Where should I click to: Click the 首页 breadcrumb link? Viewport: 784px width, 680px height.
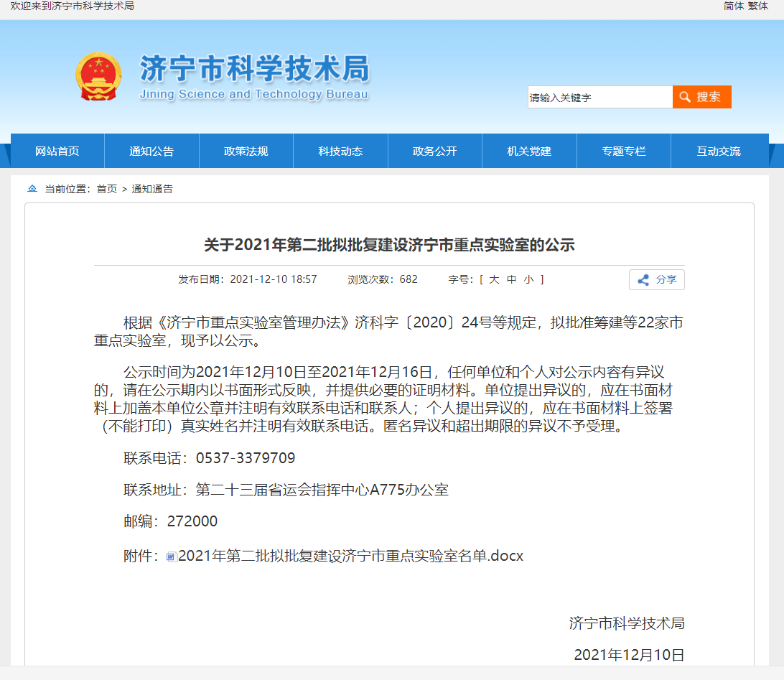(106, 189)
